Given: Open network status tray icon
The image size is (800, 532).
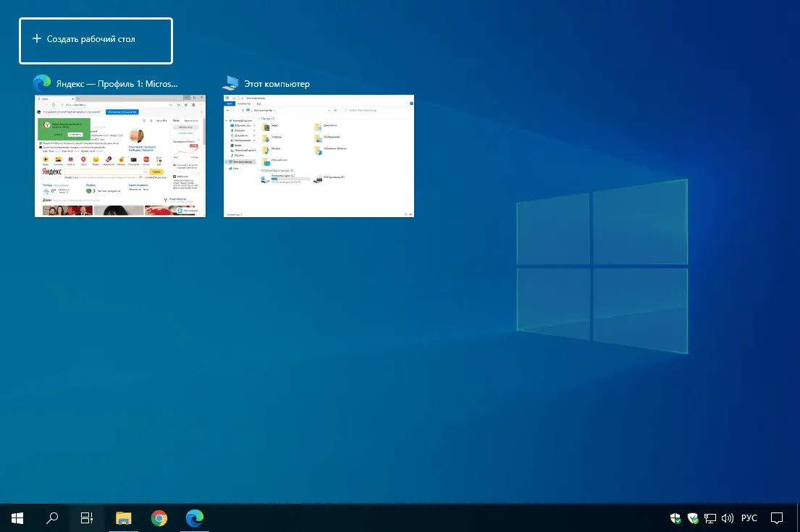Looking at the screenshot, I should point(710,518).
